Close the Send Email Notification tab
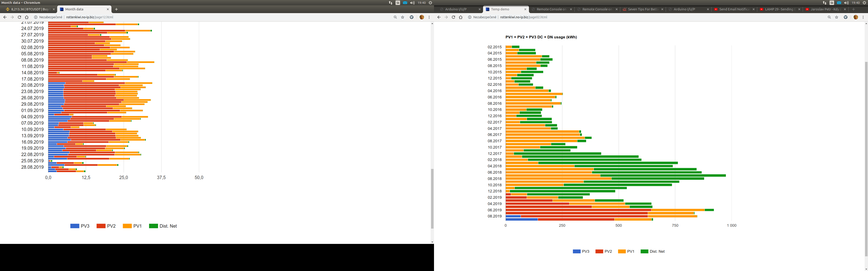The height and width of the screenshot is (271, 868). point(754,9)
